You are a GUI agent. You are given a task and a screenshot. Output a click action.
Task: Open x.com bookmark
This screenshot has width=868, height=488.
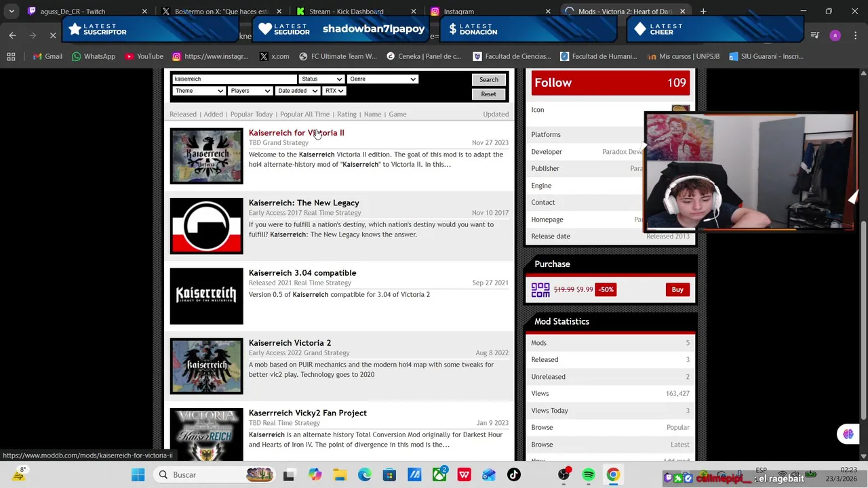[x=274, y=56]
